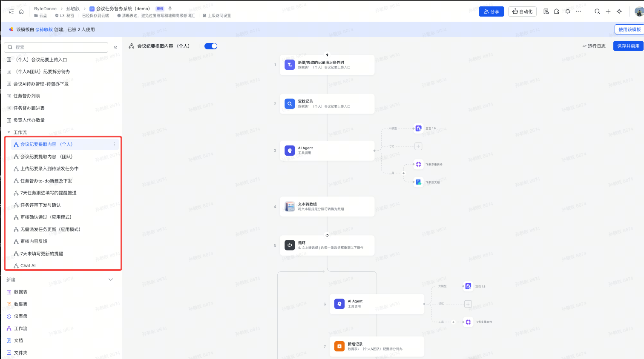This screenshot has height=359, width=644.
Task: Open the notification bell
Action: coord(567,11)
